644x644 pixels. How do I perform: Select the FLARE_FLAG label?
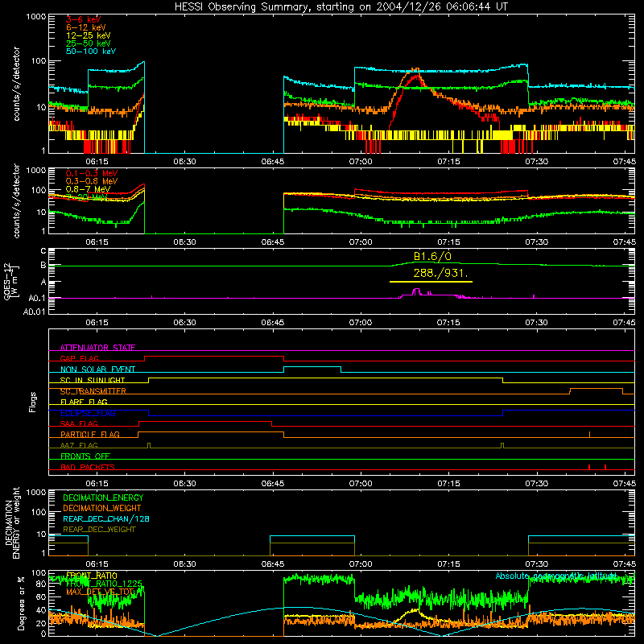pos(84,402)
